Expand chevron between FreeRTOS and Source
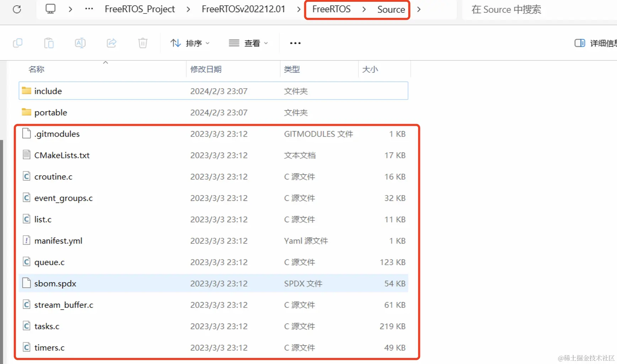 364,9
